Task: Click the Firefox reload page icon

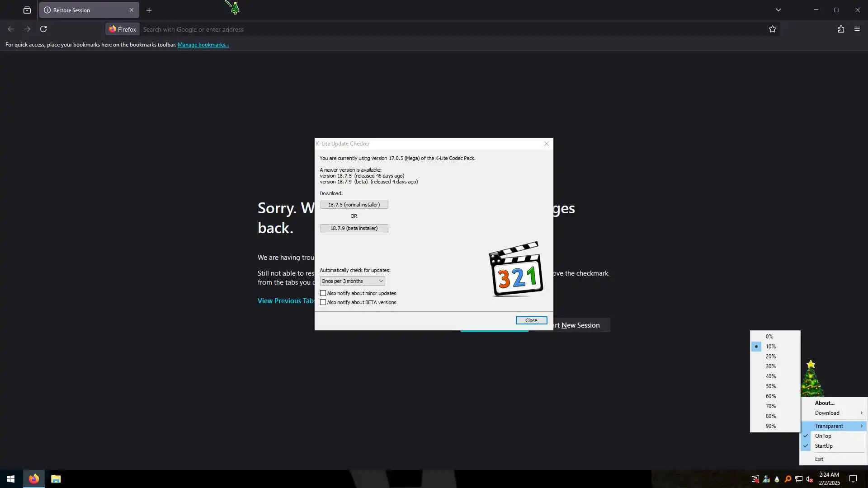Action: tap(43, 29)
